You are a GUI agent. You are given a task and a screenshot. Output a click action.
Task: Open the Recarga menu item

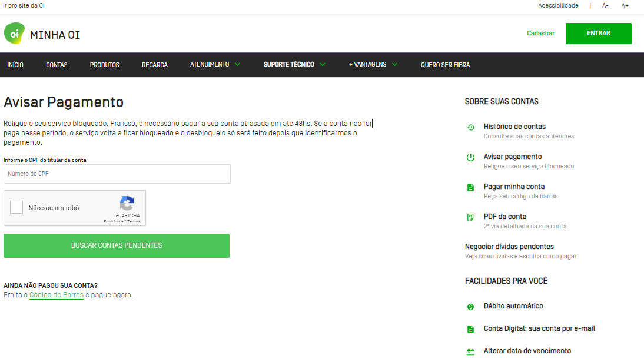coord(154,65)
